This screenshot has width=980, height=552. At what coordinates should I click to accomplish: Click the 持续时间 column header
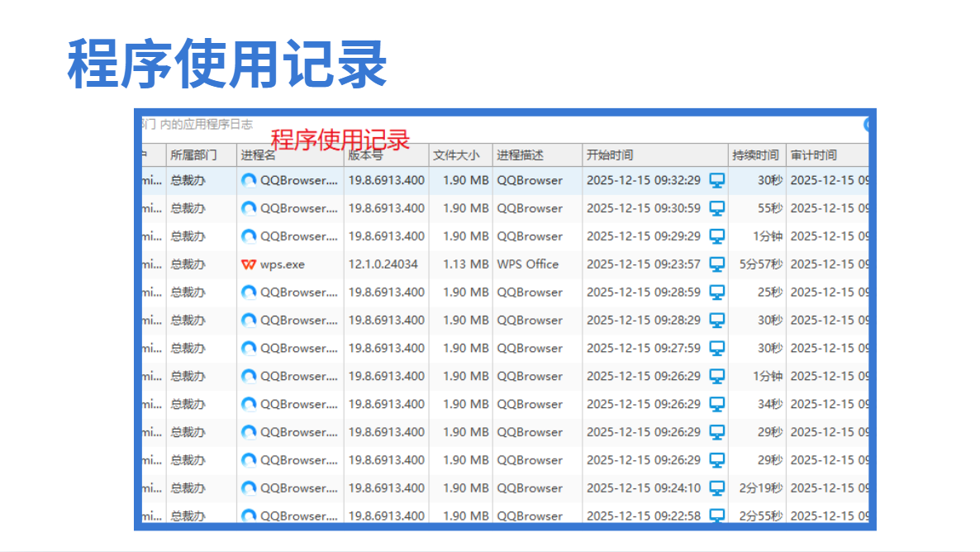click(757, 155)
